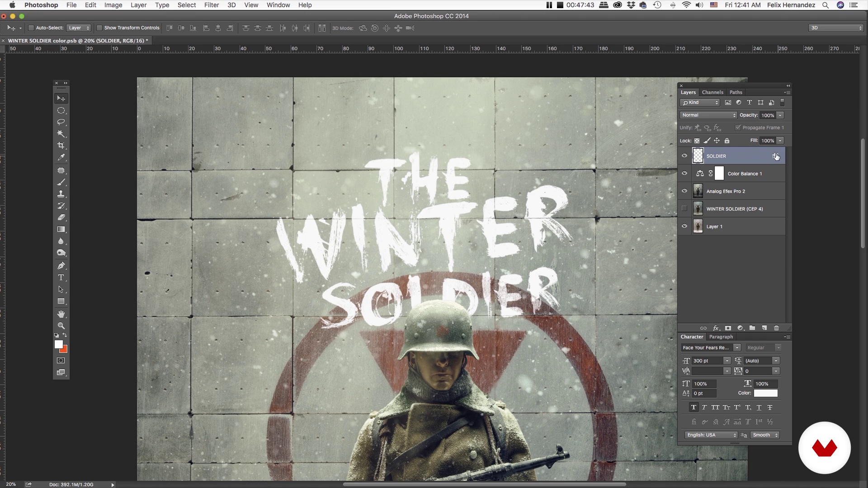Show the WINTER SOLDIER (CEP 4) layer

pos(684,209)
